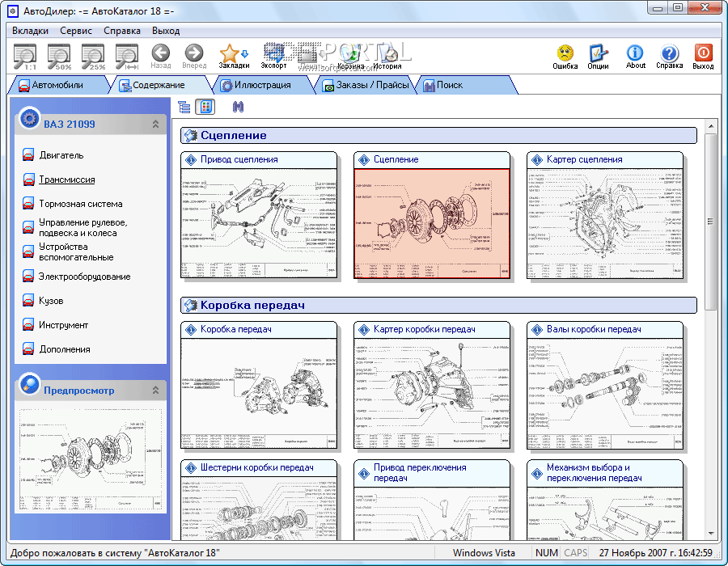Click the car icon beside Двигатель
The image size is (728, 566).
[x=28, y=155]
